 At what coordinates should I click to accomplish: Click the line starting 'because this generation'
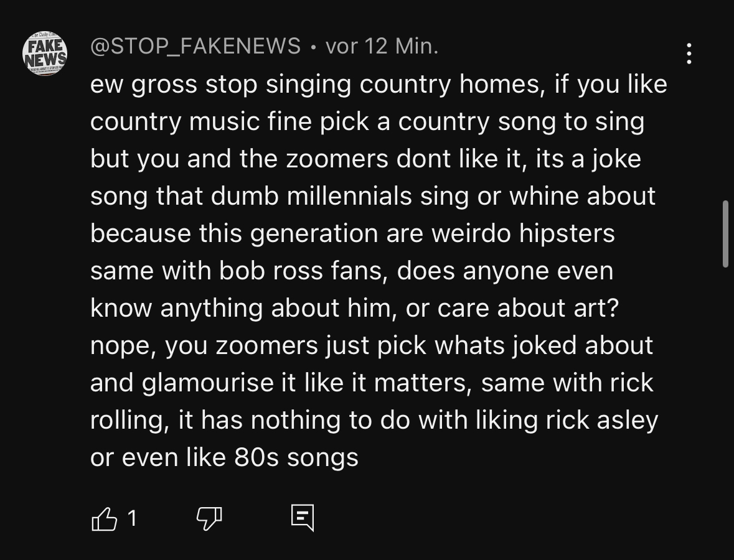click(352, 233)
